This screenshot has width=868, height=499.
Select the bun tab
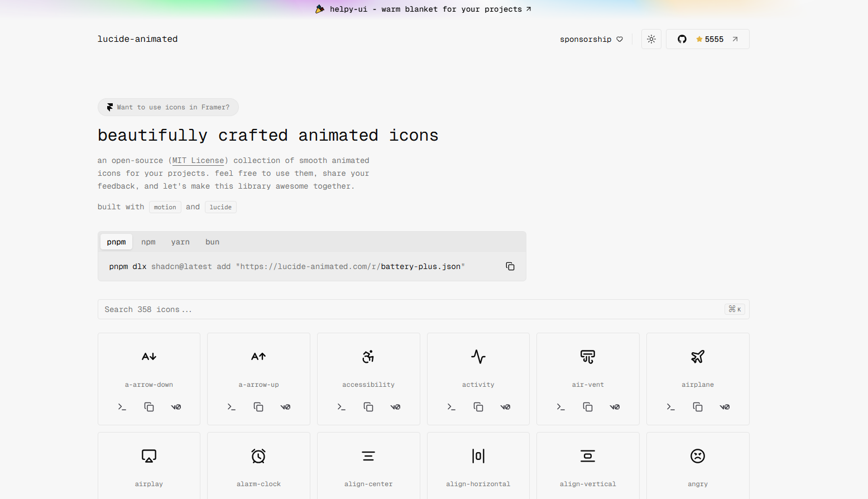(x=212, y=242)
